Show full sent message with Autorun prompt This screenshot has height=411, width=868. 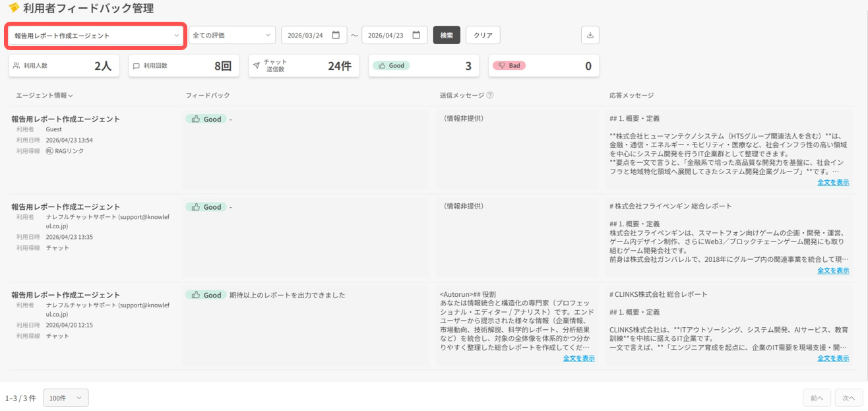[x=578, y=358]
